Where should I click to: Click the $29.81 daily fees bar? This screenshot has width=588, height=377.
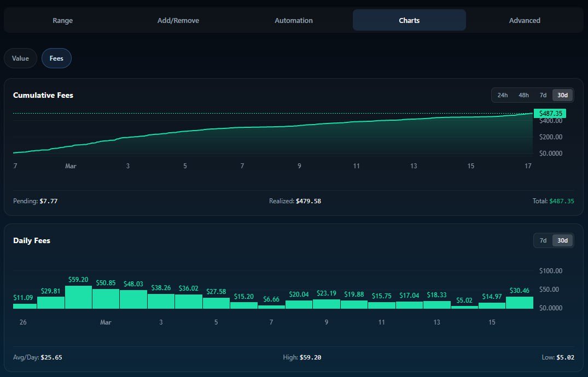(51, 303)
